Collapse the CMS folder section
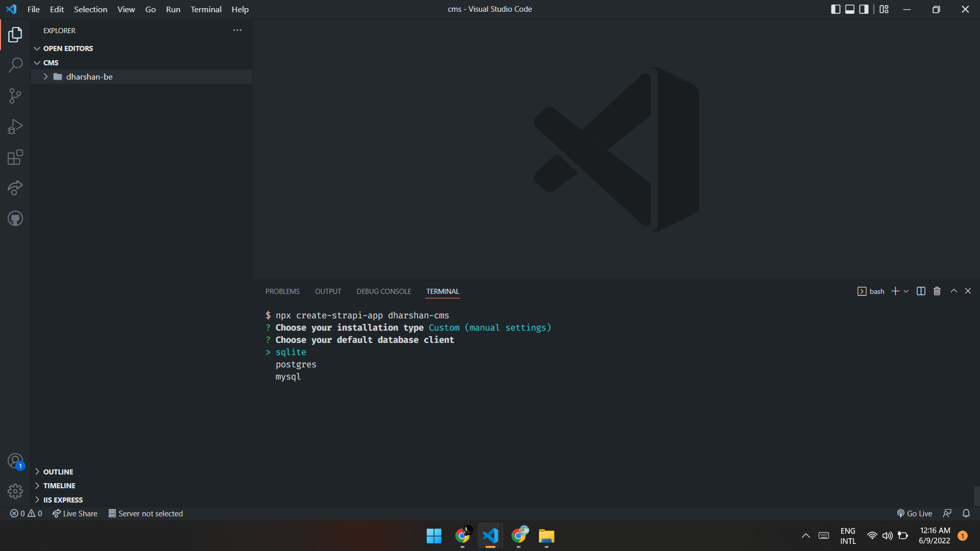The height and width of the screenshot is (551, 980). tap(141, 63)
